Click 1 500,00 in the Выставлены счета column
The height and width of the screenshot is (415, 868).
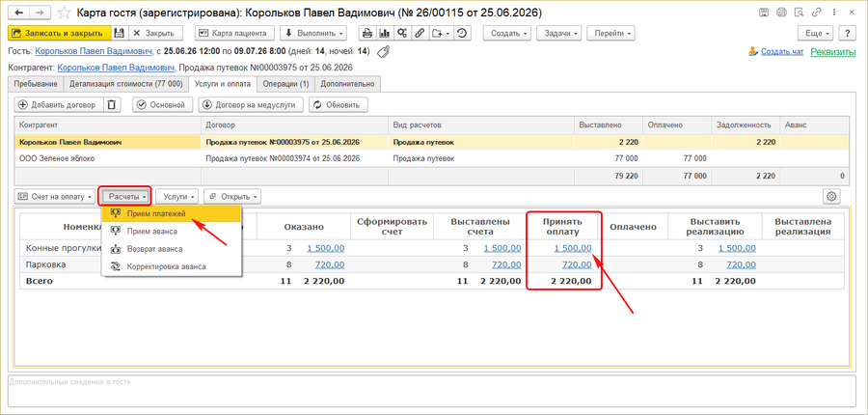(x=502, y=248)
